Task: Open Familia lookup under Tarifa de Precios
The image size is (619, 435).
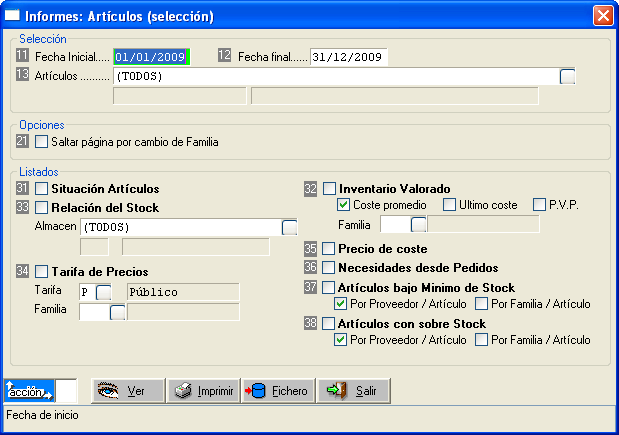Action: tap(117, 312)
